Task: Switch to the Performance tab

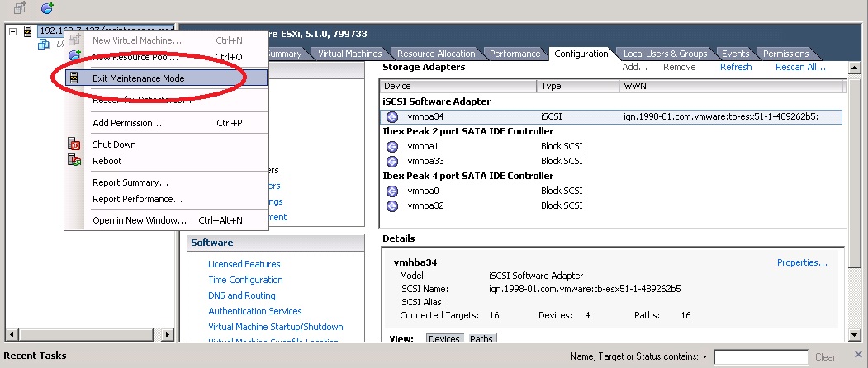Action: (515, 54)
